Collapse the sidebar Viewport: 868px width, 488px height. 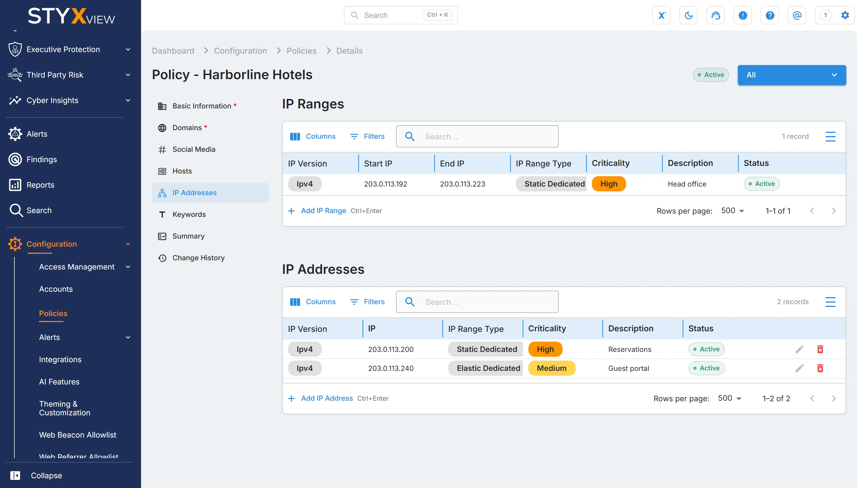click(36, 476)
